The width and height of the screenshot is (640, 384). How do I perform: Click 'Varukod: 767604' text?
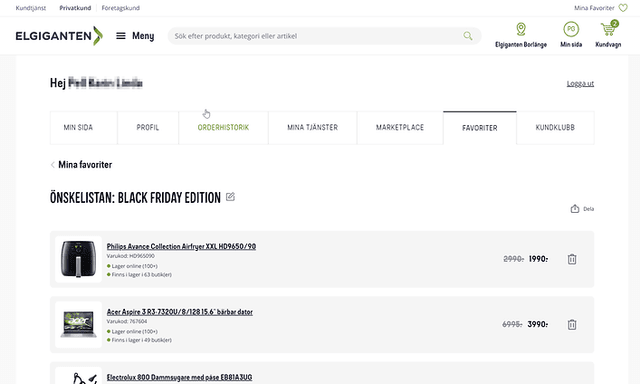coord(127,321)
